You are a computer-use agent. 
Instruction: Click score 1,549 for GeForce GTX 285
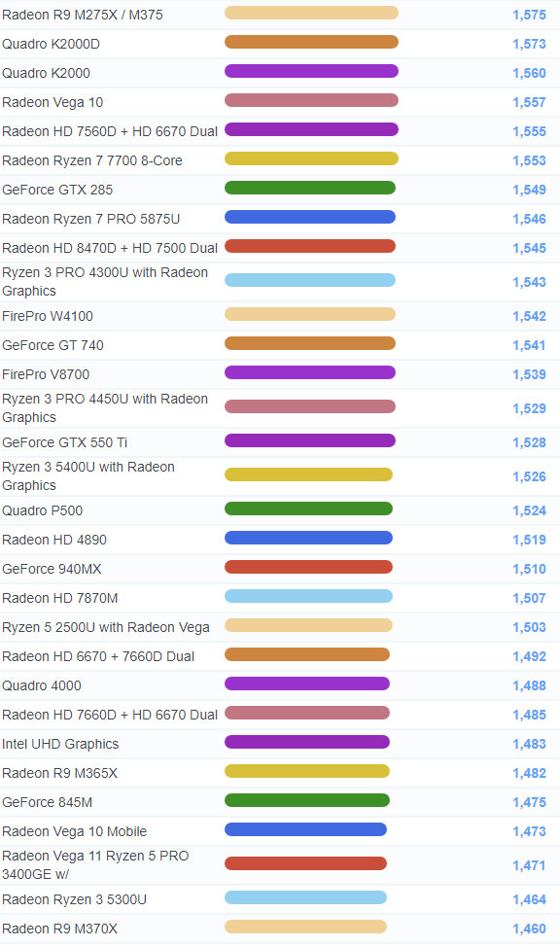point(529,190)
